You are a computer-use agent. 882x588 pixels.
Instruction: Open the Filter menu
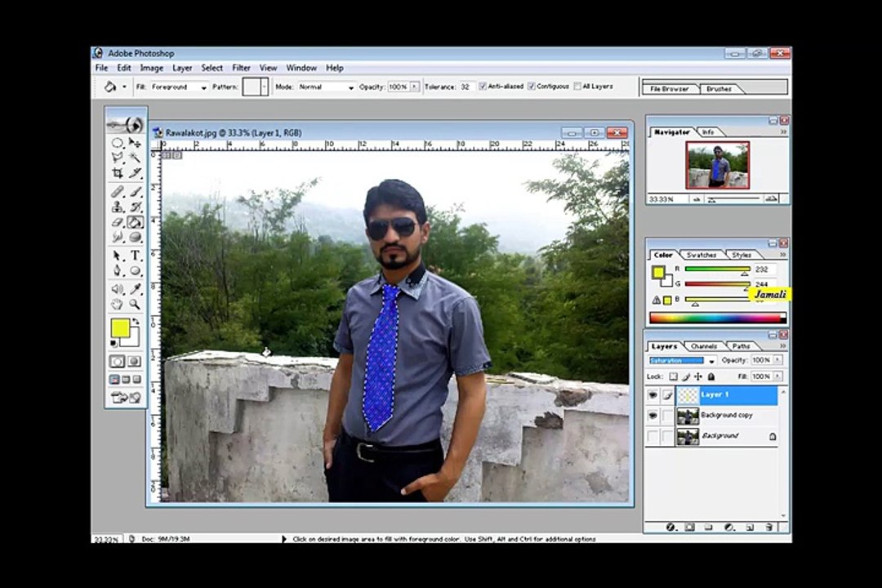point(241,68)
